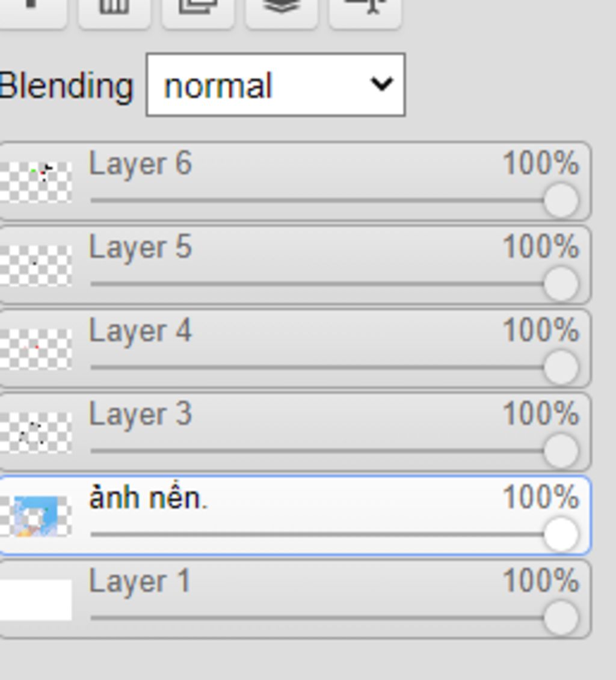Click Layer 3 thumbnail preview

(36, 432)
